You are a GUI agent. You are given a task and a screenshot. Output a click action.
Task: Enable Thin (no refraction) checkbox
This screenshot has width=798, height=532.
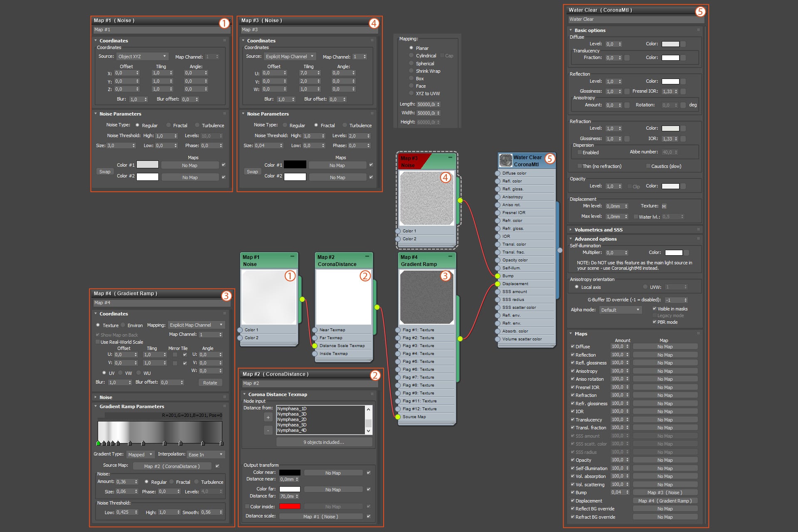tap(579, 166)
